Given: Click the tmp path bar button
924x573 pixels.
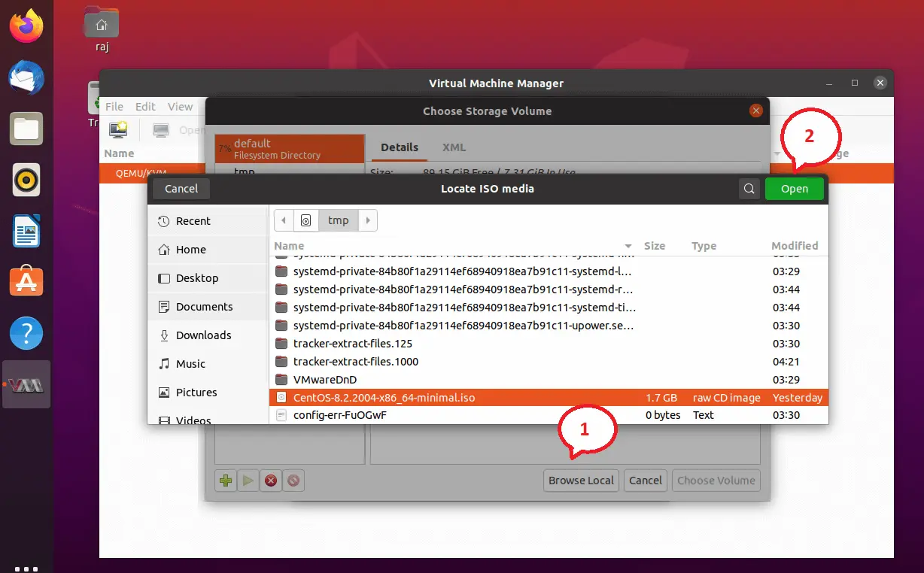Looking at the screenshot, I should click(339, 220).
